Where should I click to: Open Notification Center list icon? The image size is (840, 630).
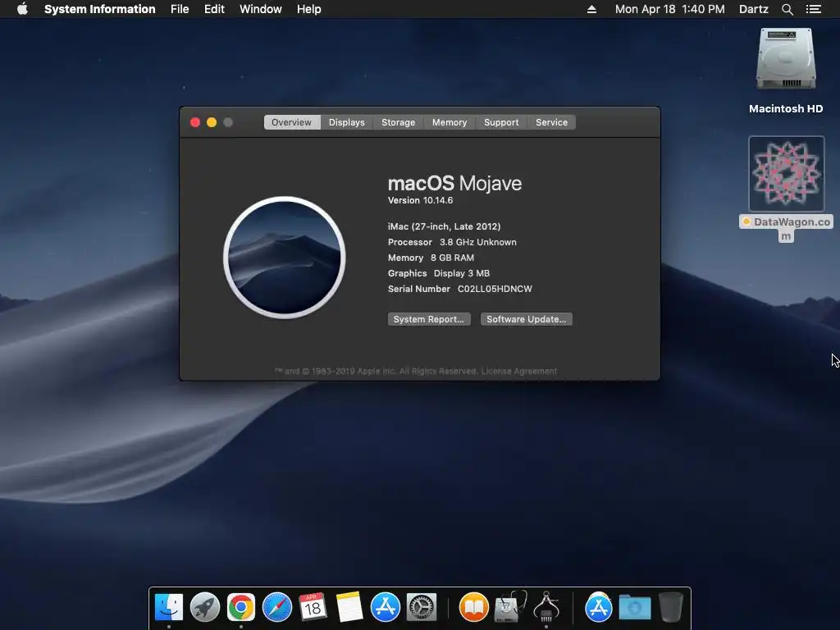pos(813,9)
